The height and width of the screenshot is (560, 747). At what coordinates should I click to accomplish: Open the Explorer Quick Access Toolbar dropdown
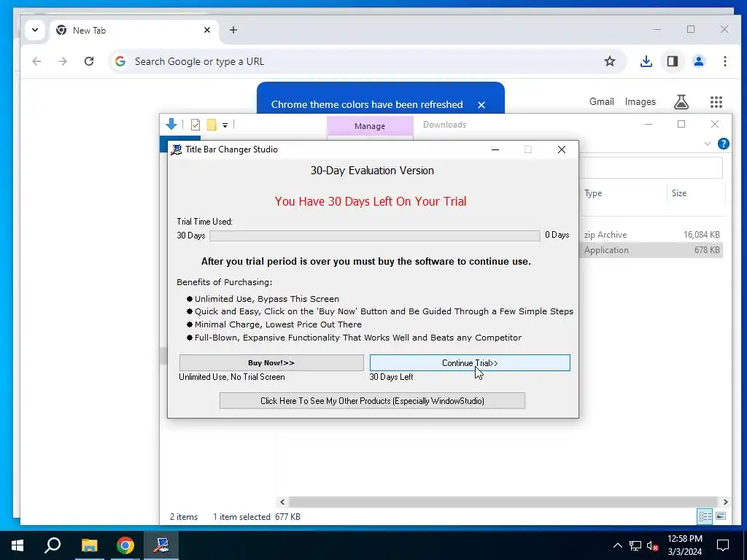225,125
